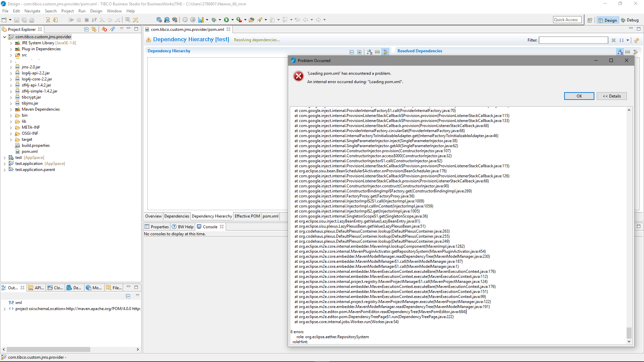Toggle Show GroupId in Resolved Dependencies section
The width and height of the screenshot is (644, 362).
(628, 52)
